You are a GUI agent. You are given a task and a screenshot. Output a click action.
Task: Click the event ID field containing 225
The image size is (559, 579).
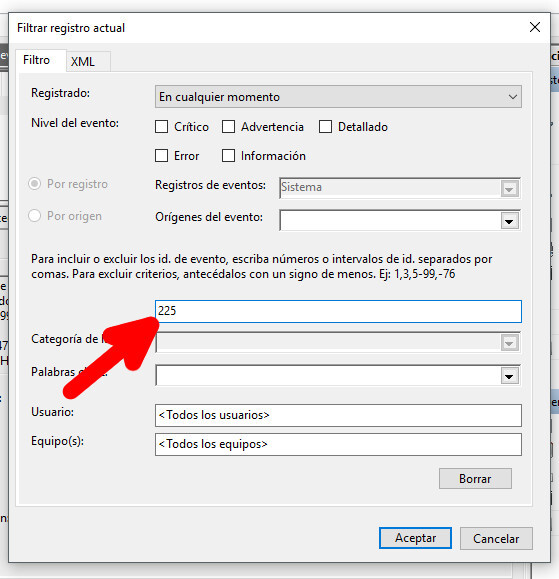coord(338,311)
